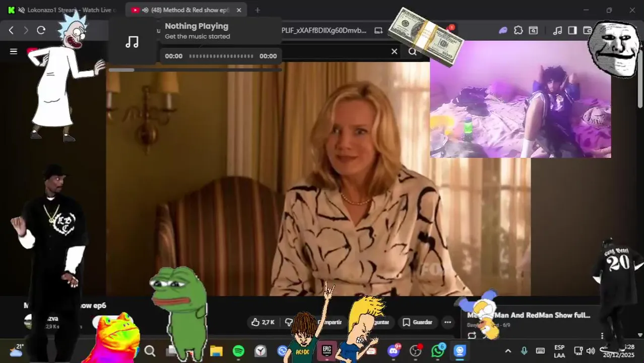Click the tab search icon in toolbar
Image resolution: width=644 pixels, height=363 pixels.
point(533,30)
